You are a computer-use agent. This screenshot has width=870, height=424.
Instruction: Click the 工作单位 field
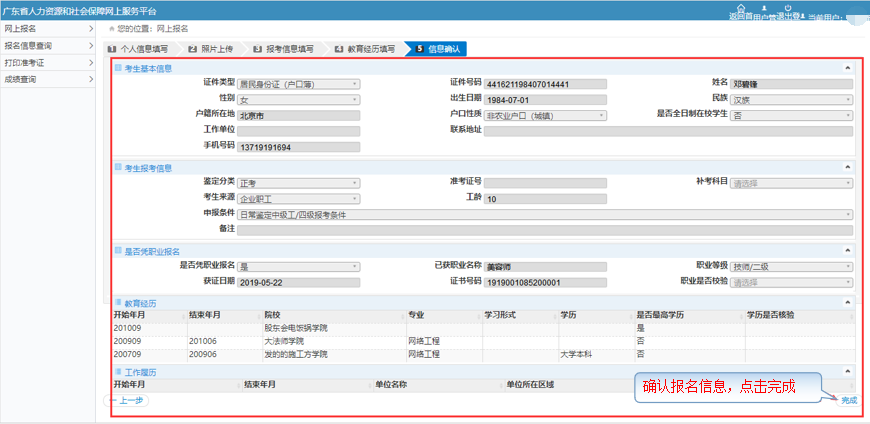coord(299,132)
